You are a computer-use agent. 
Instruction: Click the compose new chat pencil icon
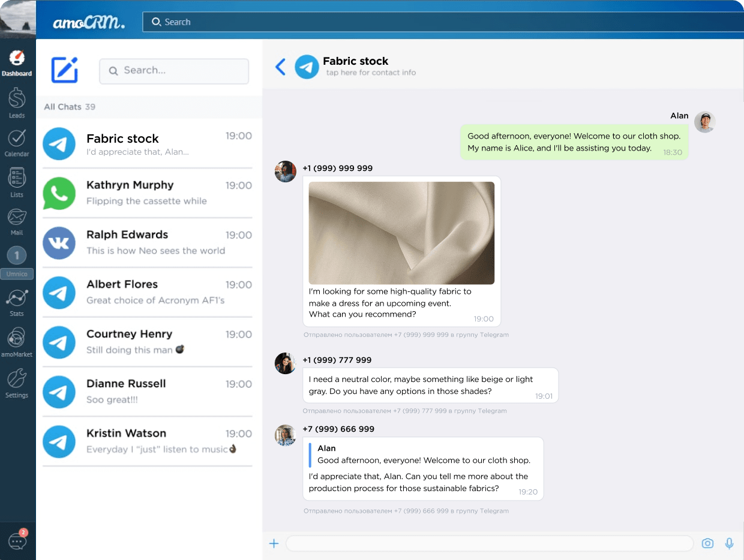tap(65, 71)
